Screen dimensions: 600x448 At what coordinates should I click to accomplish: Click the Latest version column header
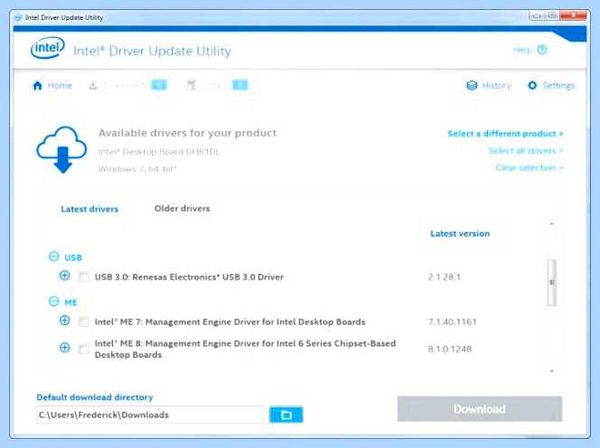point(460,234)
